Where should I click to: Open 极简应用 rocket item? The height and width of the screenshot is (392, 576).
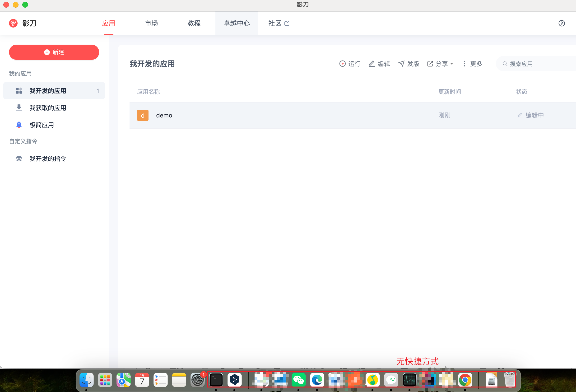point(54,125)
